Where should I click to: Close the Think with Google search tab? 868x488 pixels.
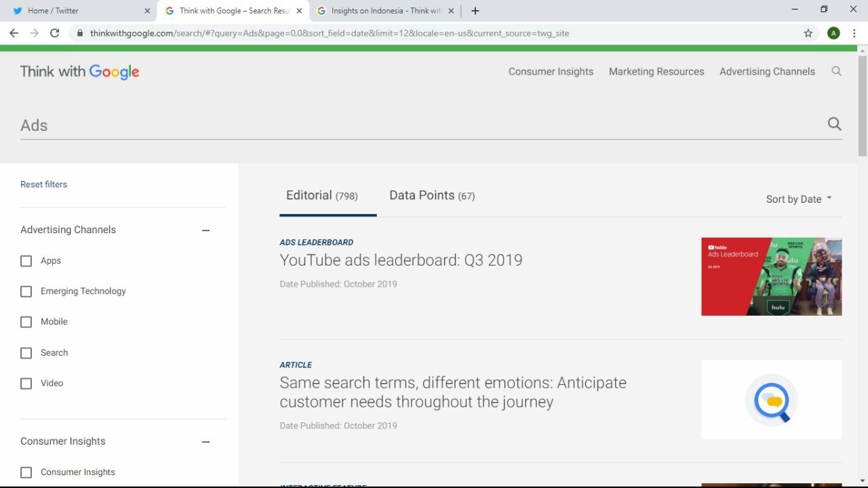(299, 11)
